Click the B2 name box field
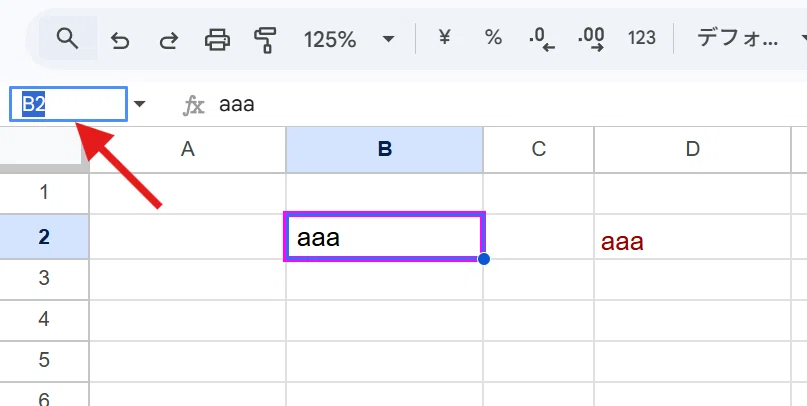The width and height of the screenshot is (807, 406). pyautogui.click(x=68, y=104)
